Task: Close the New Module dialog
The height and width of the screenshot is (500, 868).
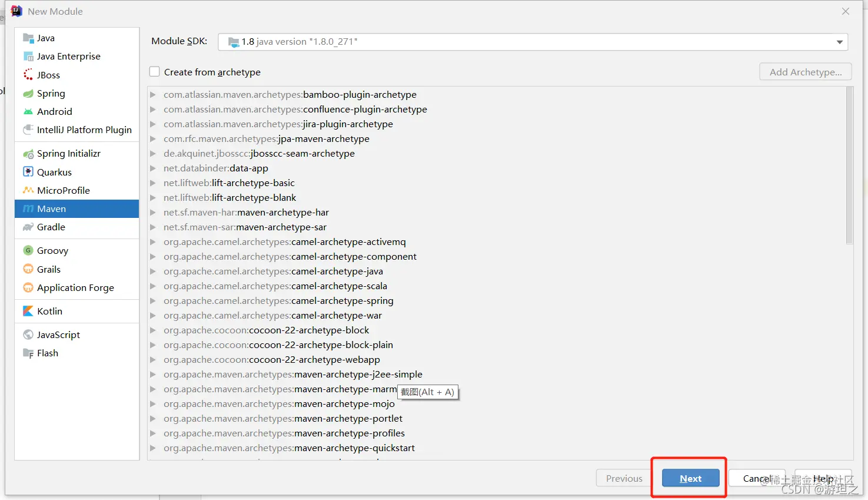Action: 846,11
